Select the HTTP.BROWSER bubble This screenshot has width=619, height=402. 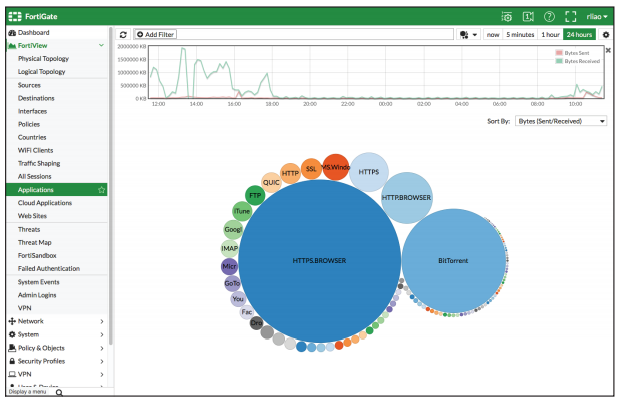click(x=406, y=197)
